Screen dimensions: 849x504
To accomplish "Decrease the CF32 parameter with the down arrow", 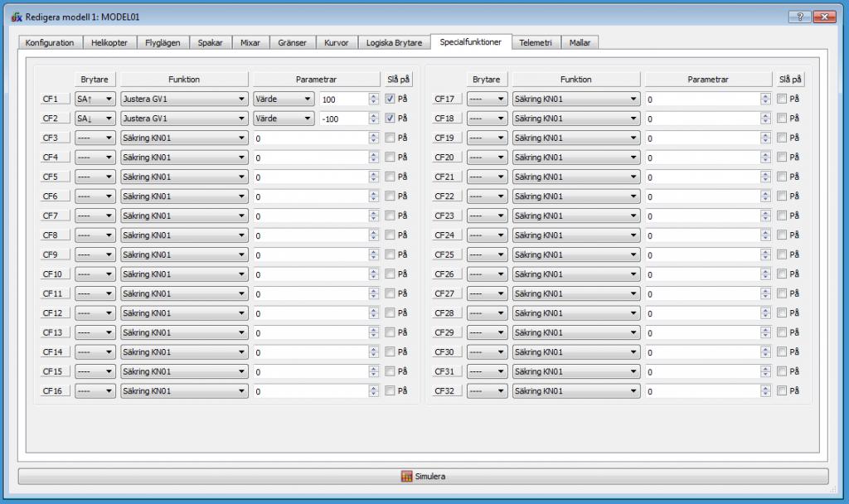I will pyautogui.click(x=765, y=394).
